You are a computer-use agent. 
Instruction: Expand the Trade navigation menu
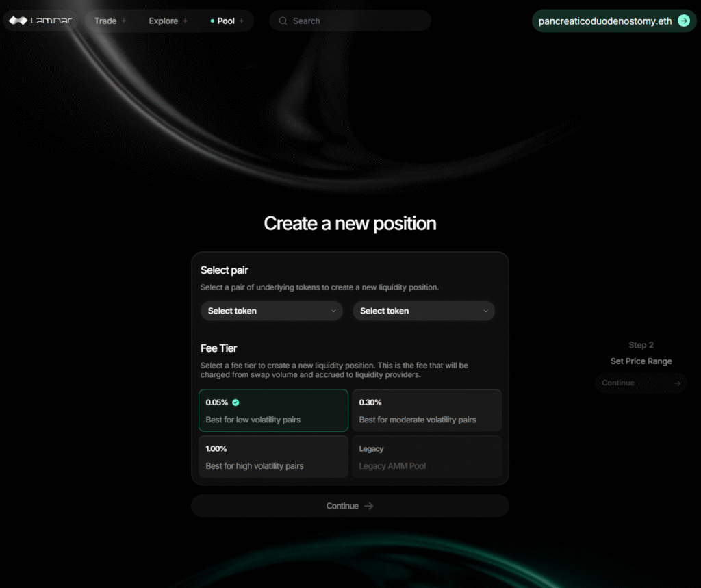click(105, 21)
